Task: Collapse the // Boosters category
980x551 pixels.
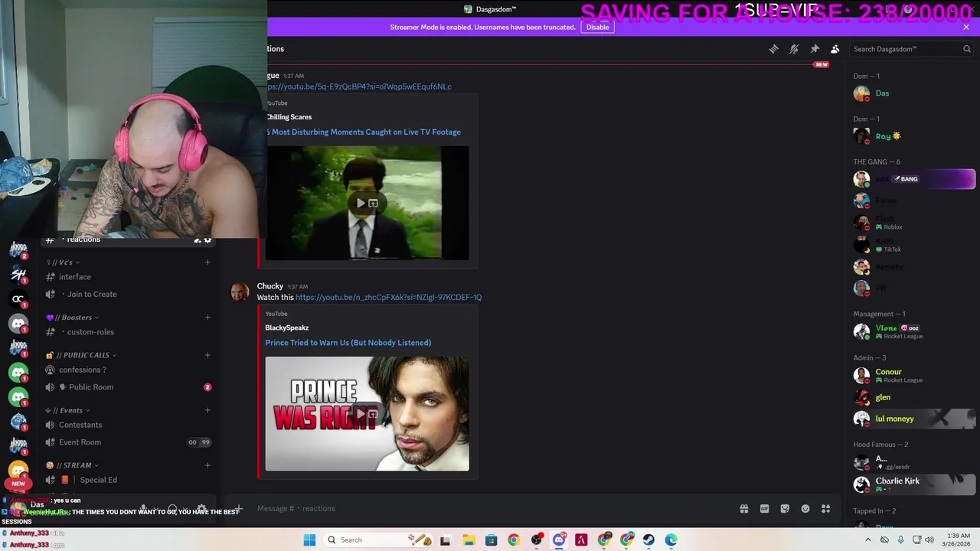Action: 73,318
